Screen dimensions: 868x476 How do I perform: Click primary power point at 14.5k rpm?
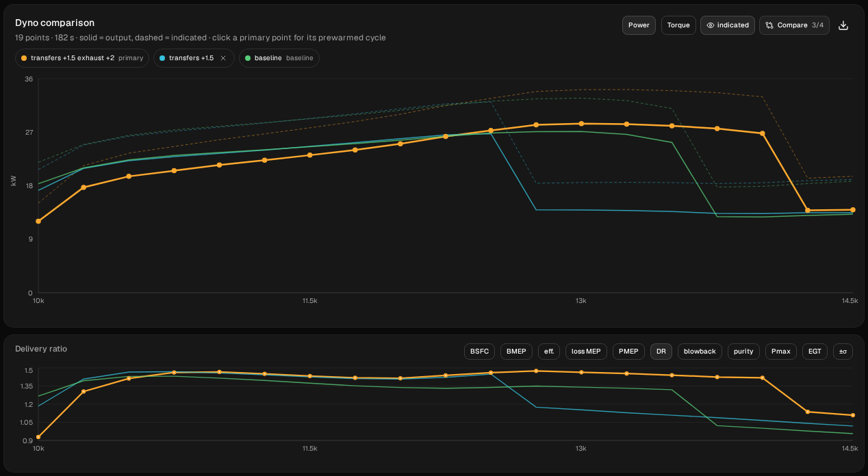click(x=852, y=210)
